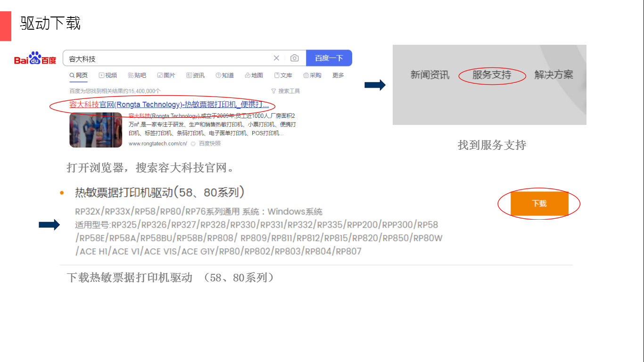
Task: Open the 资讯 tab
Action: click(196, 75)
